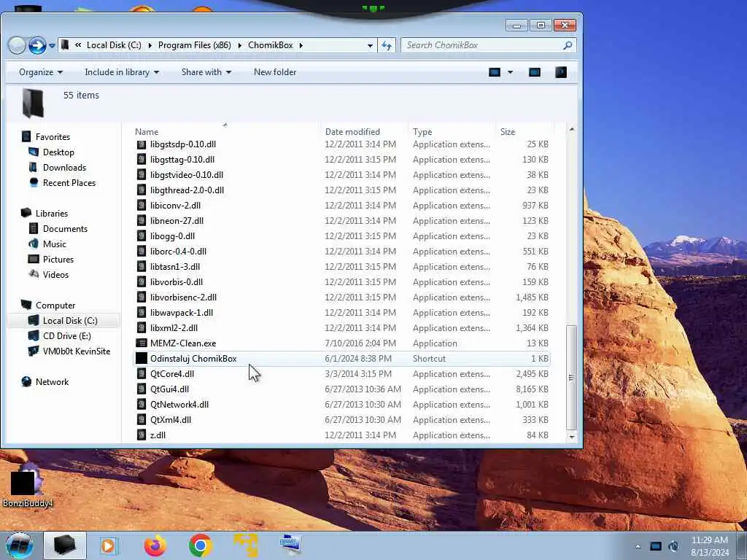Open the BonziBuddy4 desktop shortcut
The height and width of the screenshot is (560, 747).
(27, 486)
